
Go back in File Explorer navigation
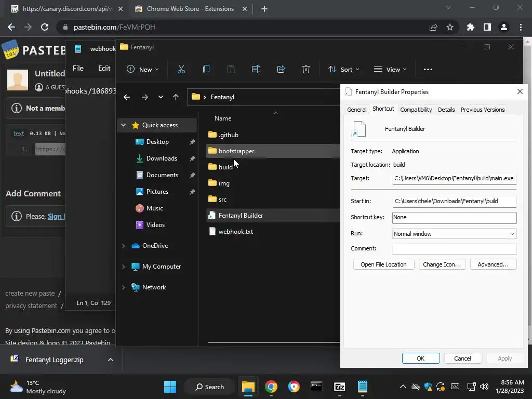coord(127,97)
